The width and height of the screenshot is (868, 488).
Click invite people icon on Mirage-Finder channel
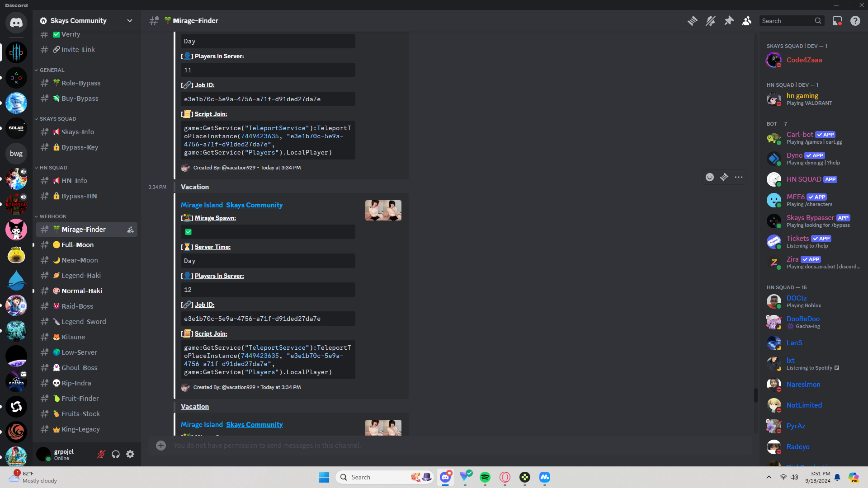tap(130, 230)
